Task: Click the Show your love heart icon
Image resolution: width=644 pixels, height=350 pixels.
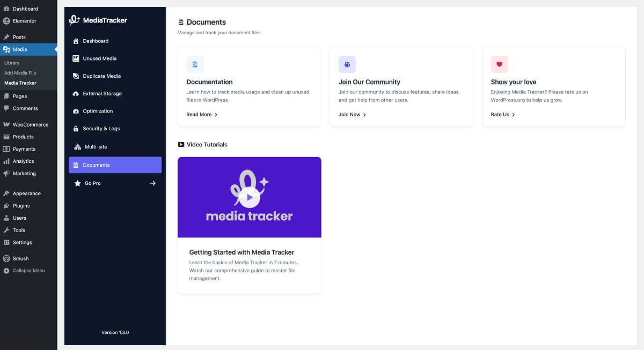Action: [500, 64]
